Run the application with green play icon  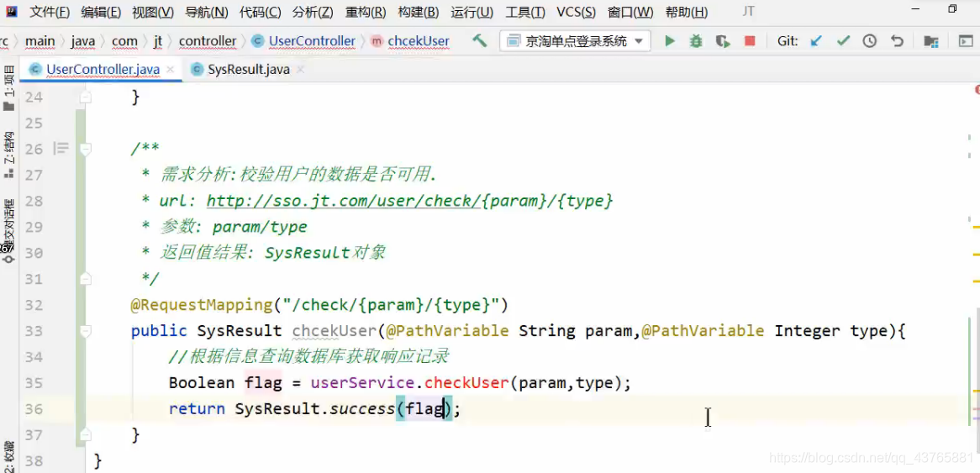click(x=670, y=41)
